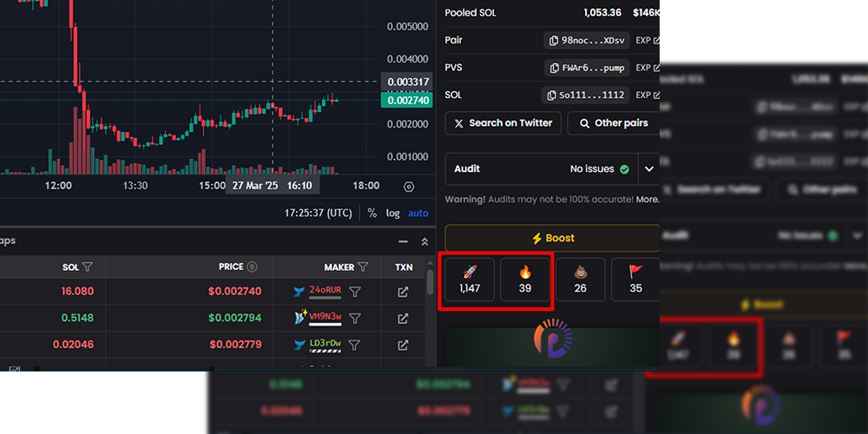868x434 pixels.
Task: Minimize the swaps panel using dash icon
Action: click(403, 241)
